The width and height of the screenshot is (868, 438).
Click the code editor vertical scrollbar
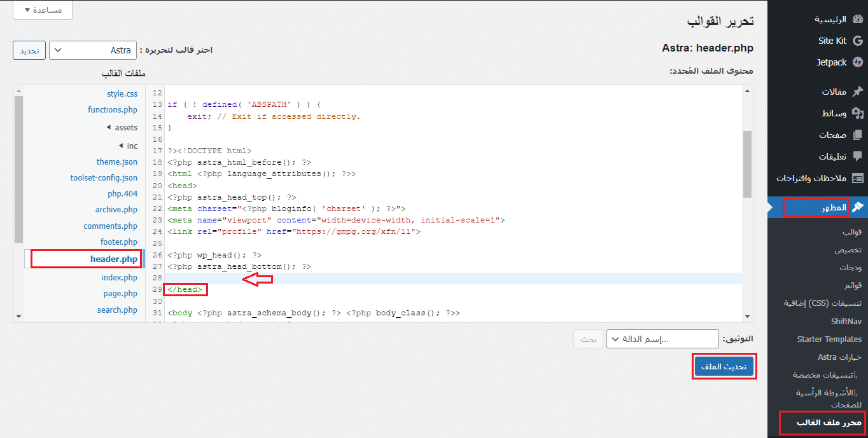(x=747, y=165)
